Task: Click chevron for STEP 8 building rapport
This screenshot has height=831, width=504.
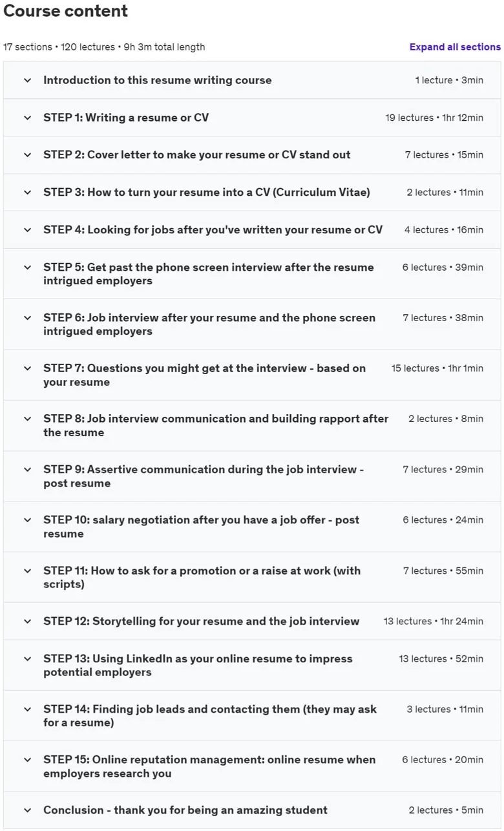Action: pyautogui.click(x=27, y=419)
